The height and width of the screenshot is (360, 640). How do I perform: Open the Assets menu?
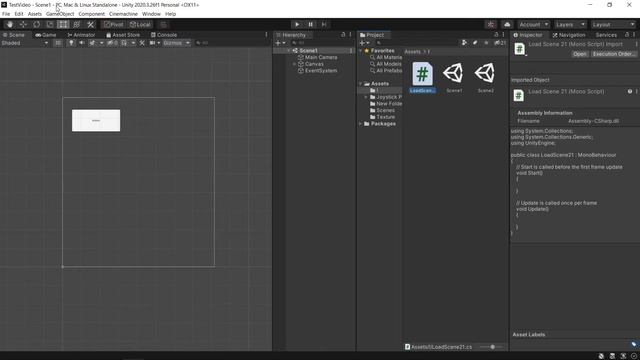coord(35,14)
